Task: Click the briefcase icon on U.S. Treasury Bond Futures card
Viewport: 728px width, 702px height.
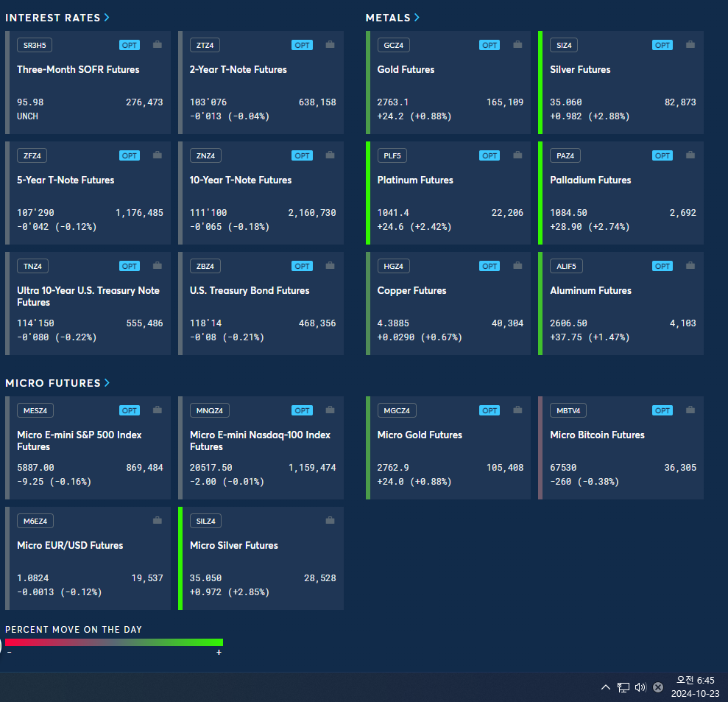Action: pos(330,266)
